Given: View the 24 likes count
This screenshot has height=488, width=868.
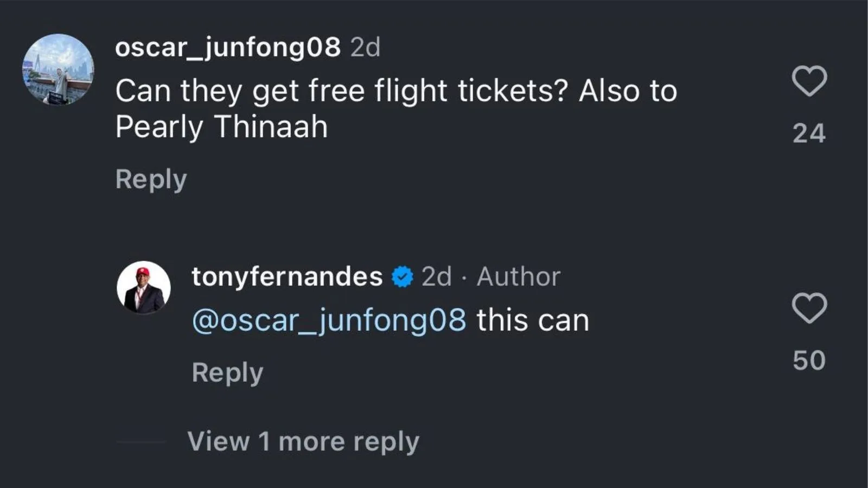Looking at the screenshot, I should [x=809, y=133].
